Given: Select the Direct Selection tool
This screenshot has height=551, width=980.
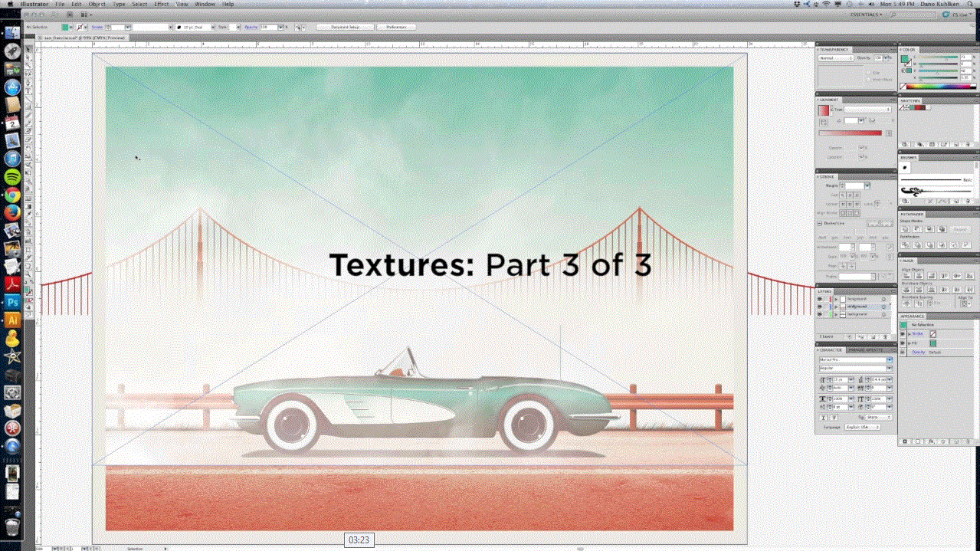Looking at the screenshot, I should pyautogui.click(x=28, y=57).
